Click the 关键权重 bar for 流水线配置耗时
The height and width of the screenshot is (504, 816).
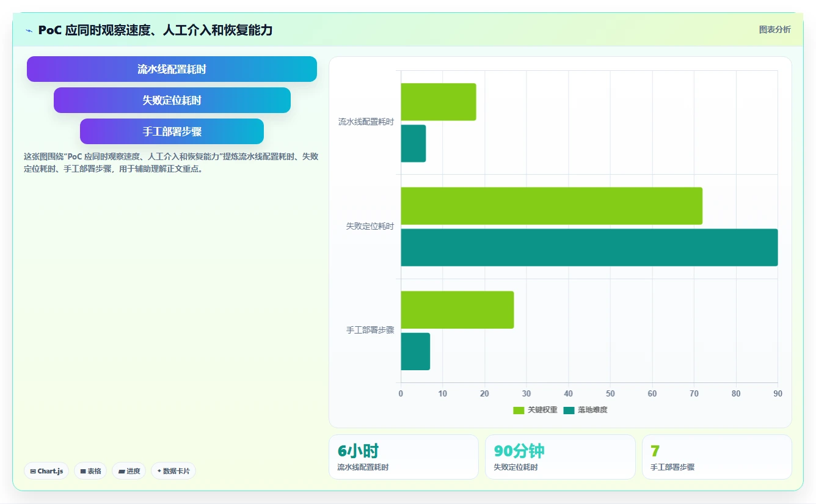[x=439, y=102]
